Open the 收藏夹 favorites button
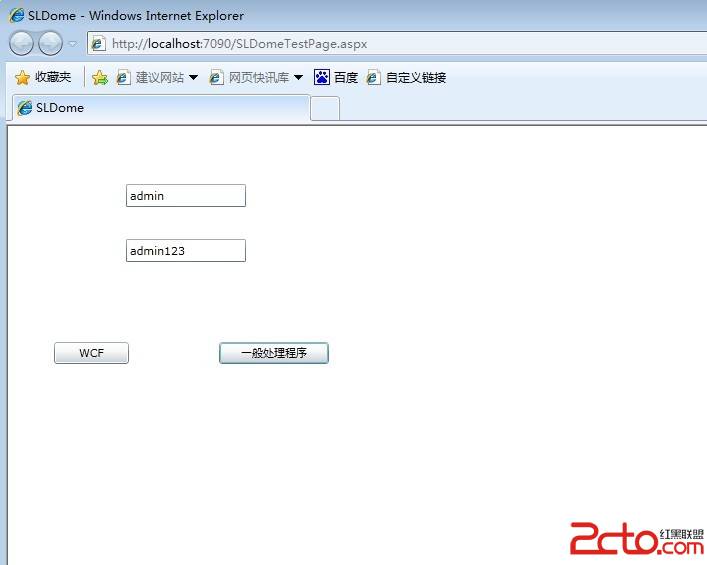 pyautogui.click(x=43, y=77)
